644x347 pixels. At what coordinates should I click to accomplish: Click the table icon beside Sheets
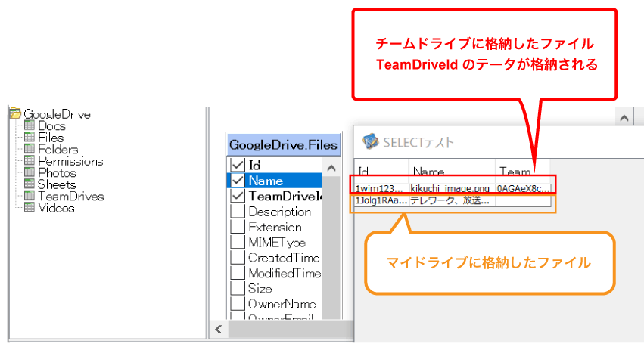[30, 184]
